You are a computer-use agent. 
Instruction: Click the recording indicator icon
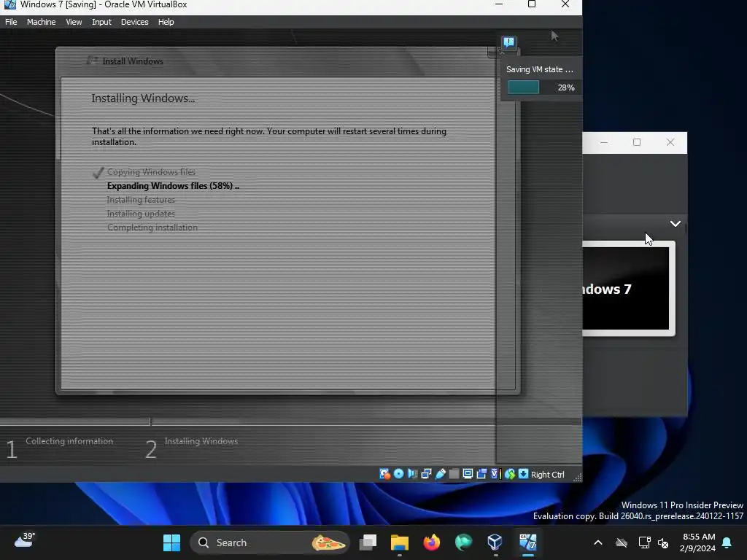coord(481,474)
